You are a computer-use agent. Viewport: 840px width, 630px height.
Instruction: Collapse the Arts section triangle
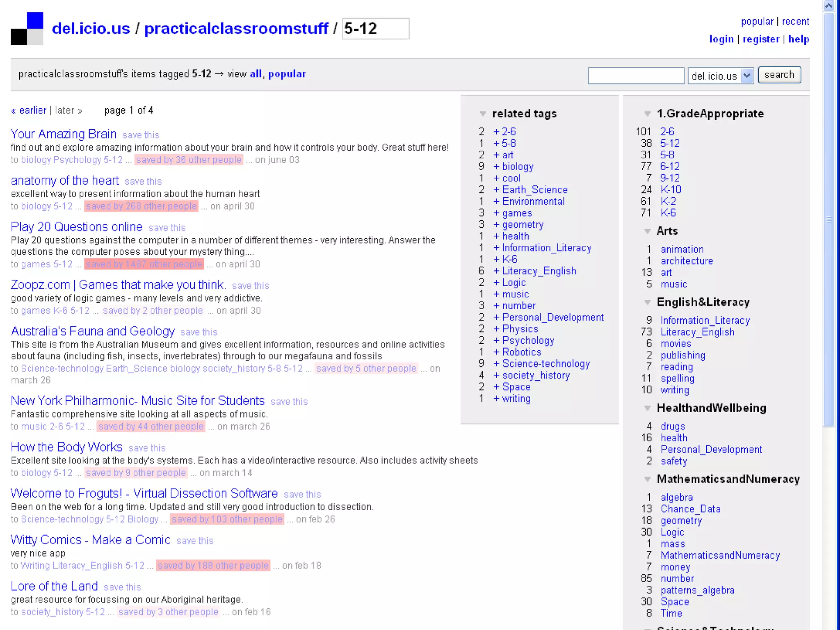click(647, 231)
